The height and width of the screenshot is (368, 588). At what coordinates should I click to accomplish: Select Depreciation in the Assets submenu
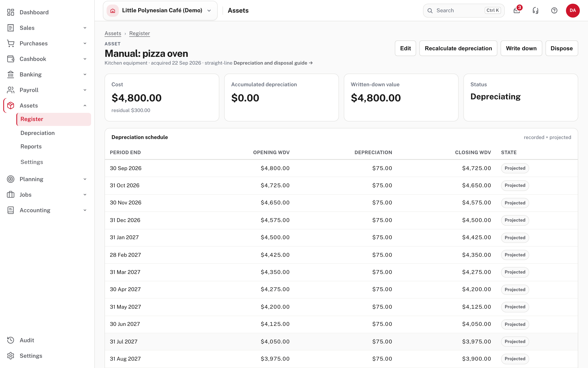[38, 133]
